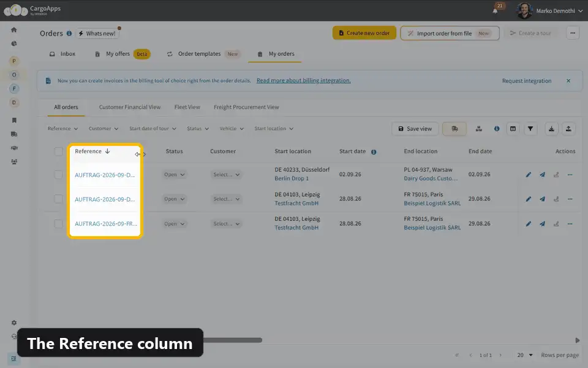This screenshot has height=368, width=588.
Task: Open the people group icon in sidebar
Action: (14, 162)
